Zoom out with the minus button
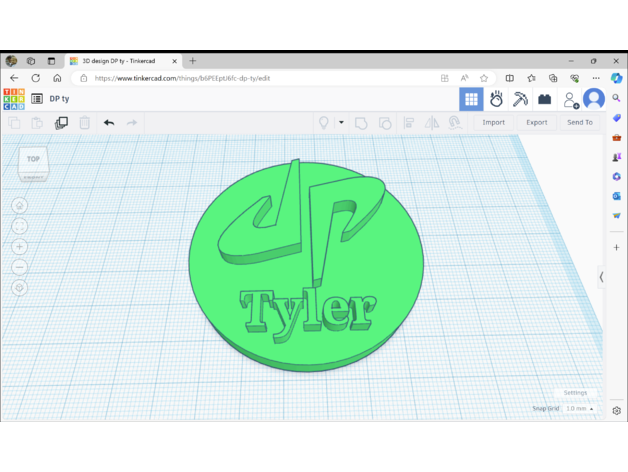The width and height of the screenshot is (628, 472). [20, 267]
